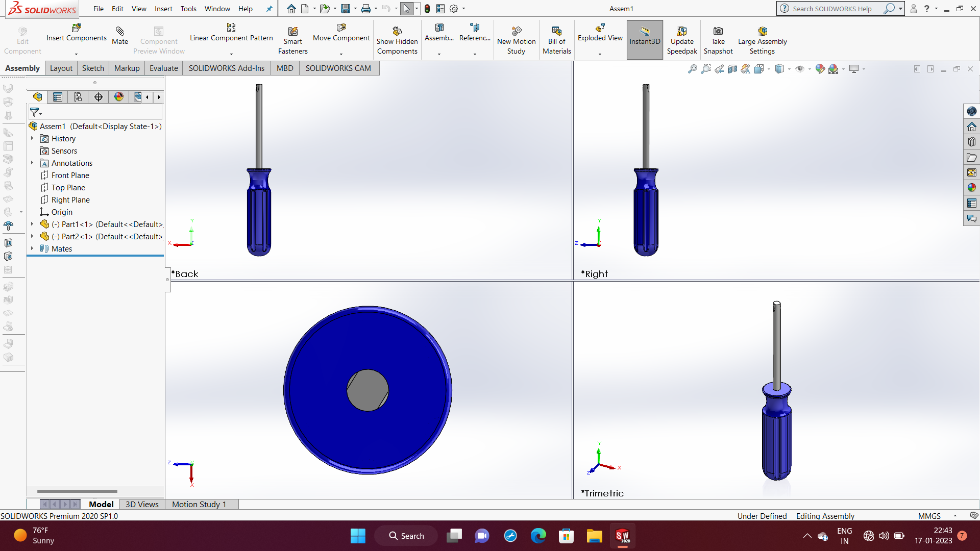Open the Windows Start menu
This screenshot has width=980, height=551.
(x=358, y=536)
